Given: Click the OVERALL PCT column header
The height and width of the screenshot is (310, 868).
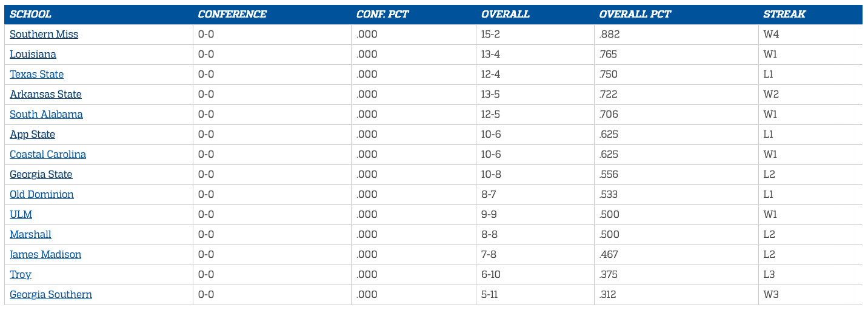Looking at the screenshot, I should click(x=635, y=15).
